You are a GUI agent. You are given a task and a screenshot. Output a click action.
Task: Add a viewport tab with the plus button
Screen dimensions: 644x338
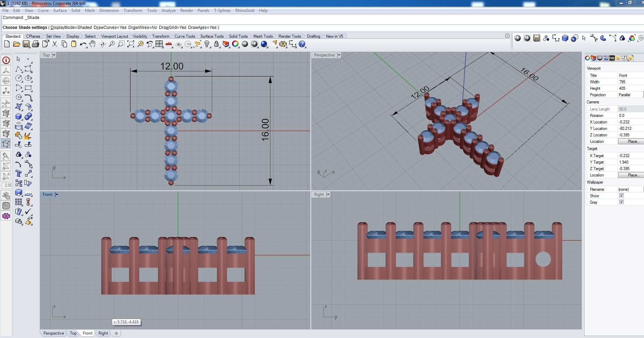pyautogui.click(x=116, y=333)
